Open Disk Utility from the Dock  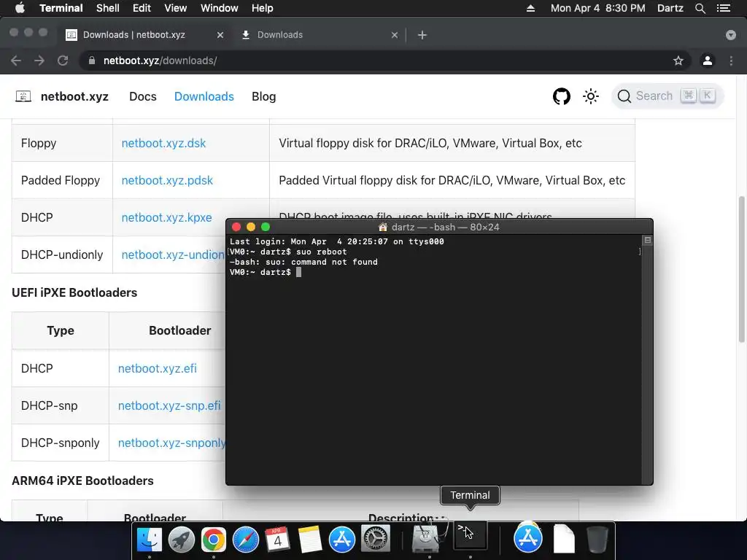click(x=429, y=537)
